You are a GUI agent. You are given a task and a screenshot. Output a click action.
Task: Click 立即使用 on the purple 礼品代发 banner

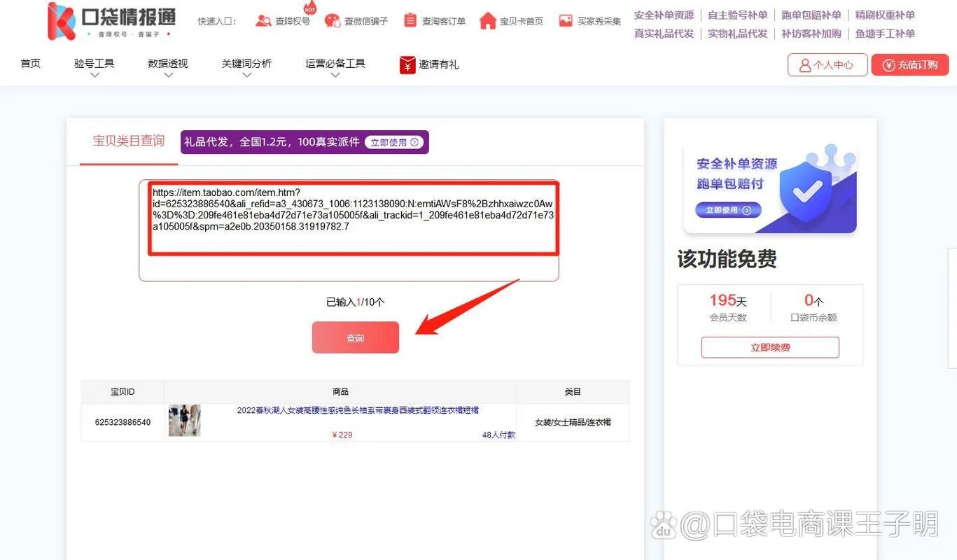point(394,142)
